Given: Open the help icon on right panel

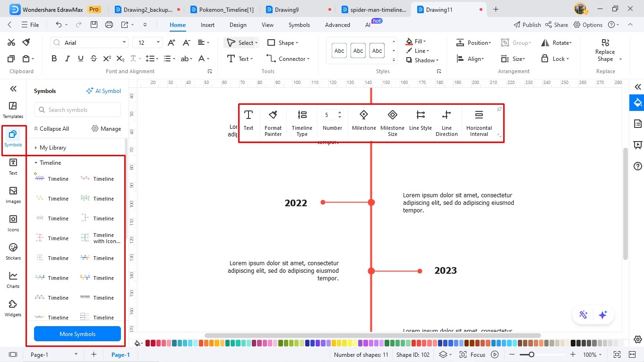Looking at the screenshot, I should [x=638, y=166].
